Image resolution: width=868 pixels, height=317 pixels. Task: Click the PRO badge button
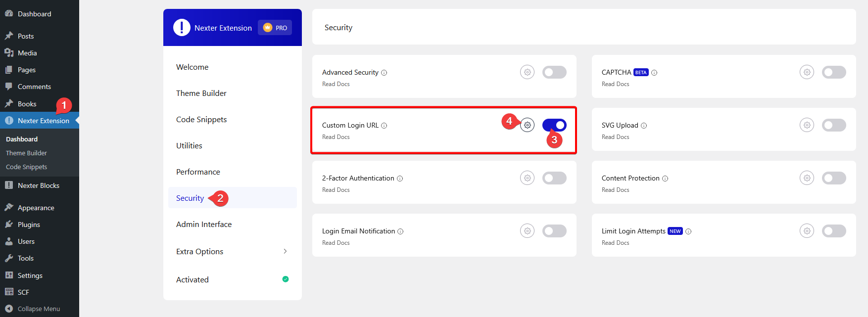[x=275, y=28]
